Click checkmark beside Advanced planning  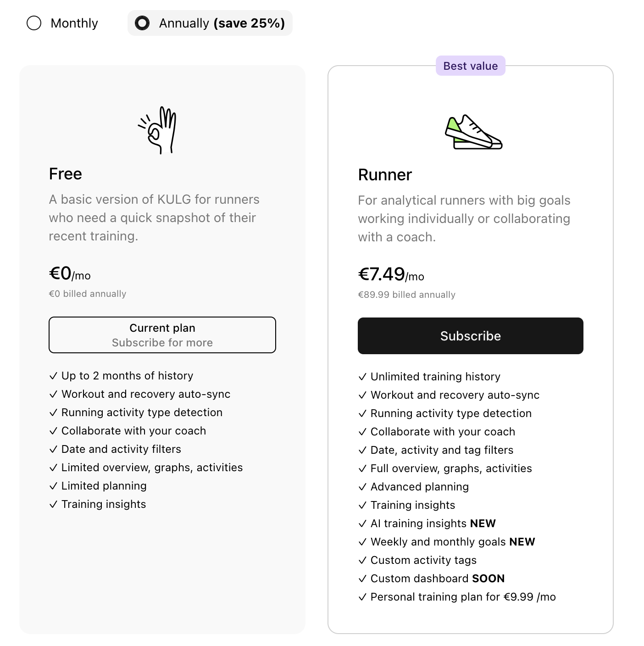pyautogui.click(x=362, y=487)
